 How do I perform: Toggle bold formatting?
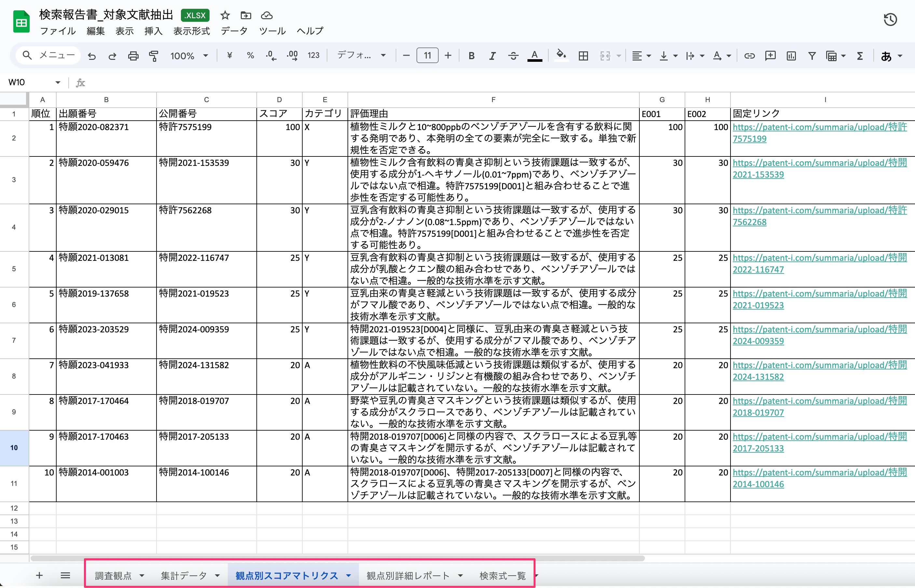[471, 56]
